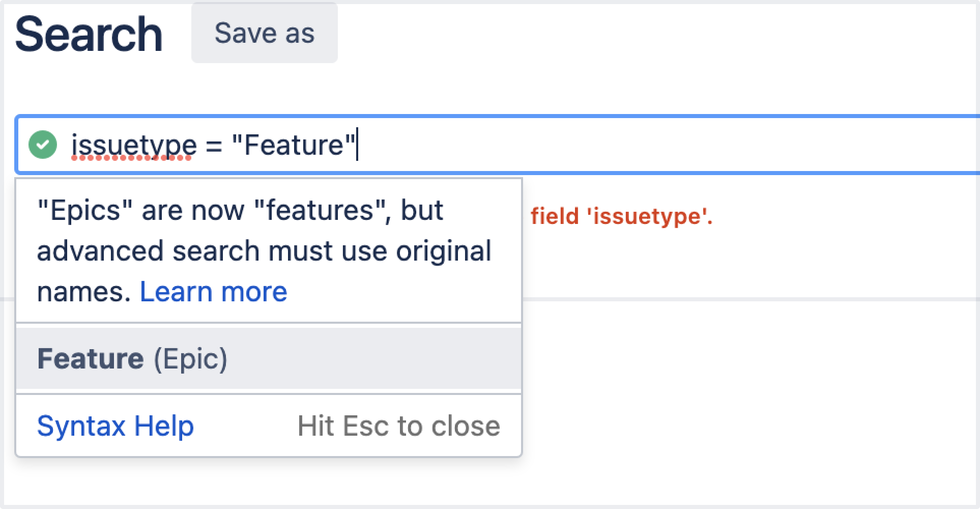Image resolution: width=980 pixels, height=509 pixels.
Task: Click the Search page heading
Action: tap(89, 34)
